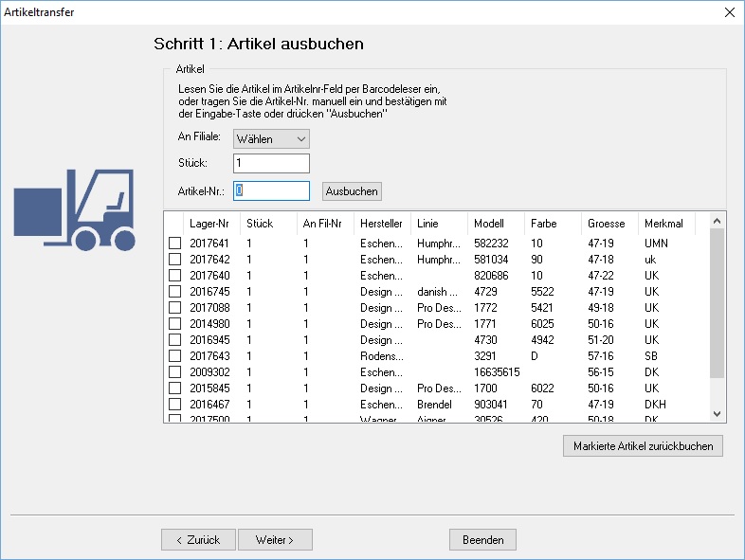Click the list scrollbar up arrow
Image resolution: width=745 pixels, height=560 pixels.
tap(717, 221)
